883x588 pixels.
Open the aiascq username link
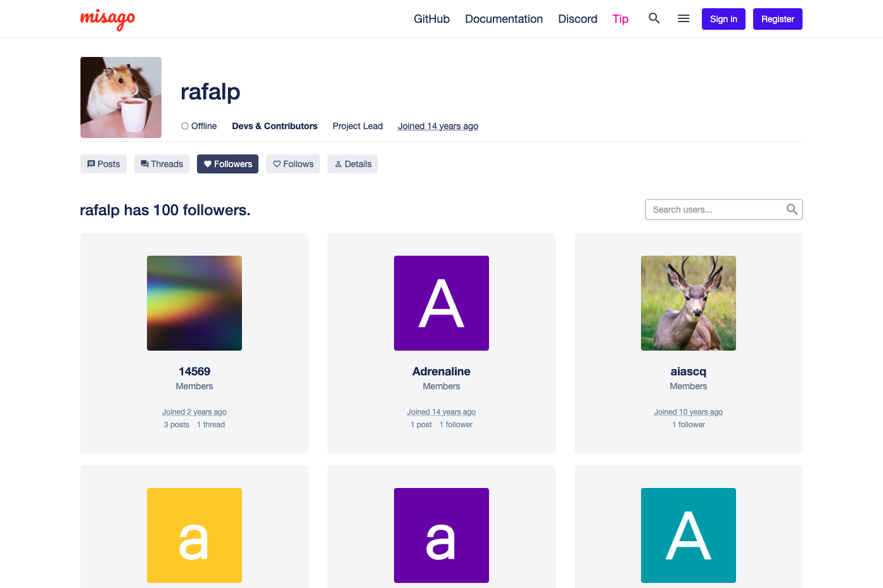(x=689, y=372)
